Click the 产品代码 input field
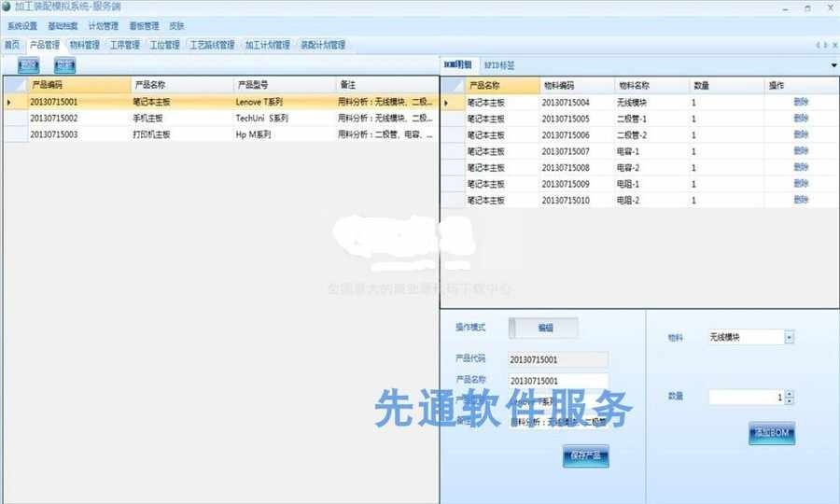 tap(558, 359)
